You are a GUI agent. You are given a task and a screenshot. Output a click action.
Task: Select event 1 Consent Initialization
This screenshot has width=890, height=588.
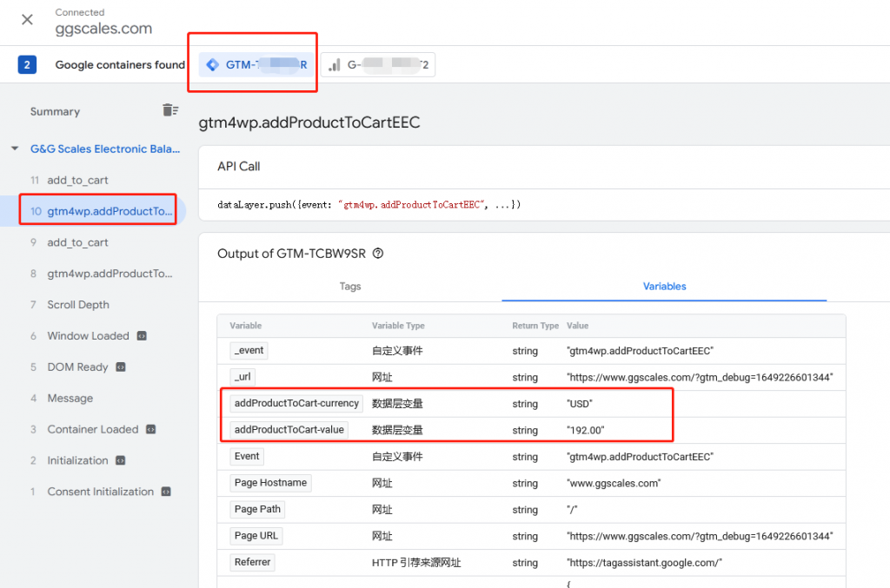coord(94,492)
